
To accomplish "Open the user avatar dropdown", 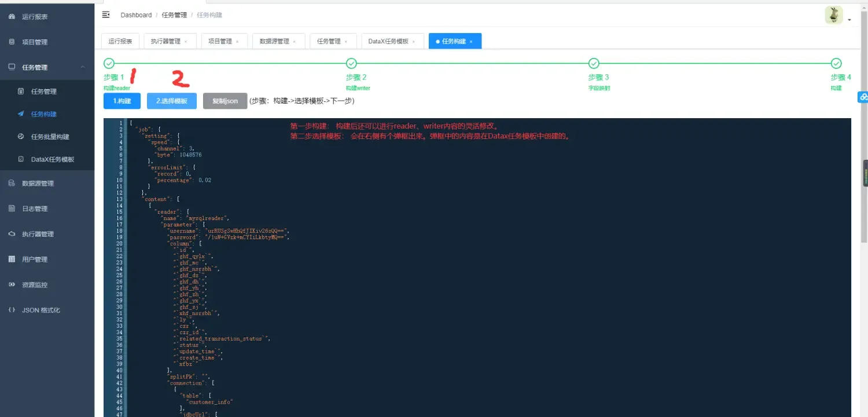I will click(x=833, y=14).
